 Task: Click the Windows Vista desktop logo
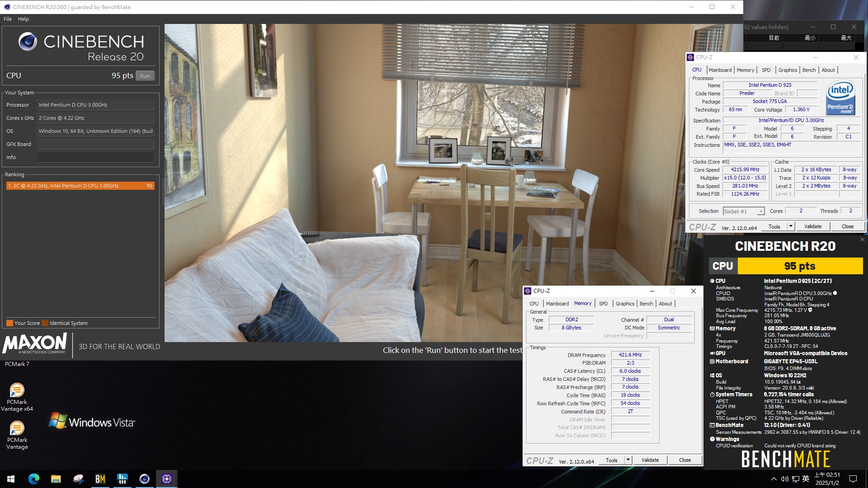click(92, 421)
